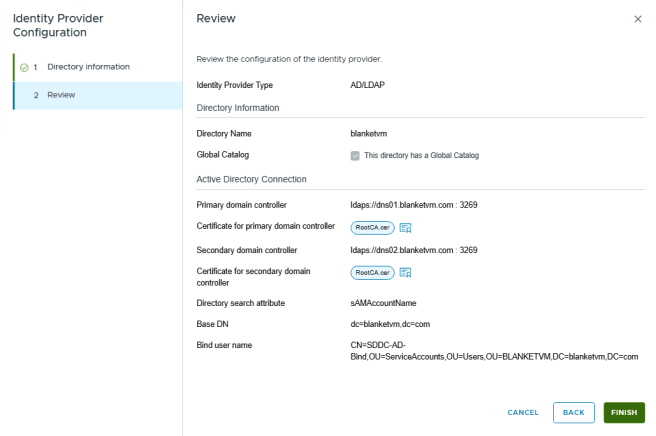Click the sAMAccountName search attribute value
The image size is (656, 436).
pos(385,301)
